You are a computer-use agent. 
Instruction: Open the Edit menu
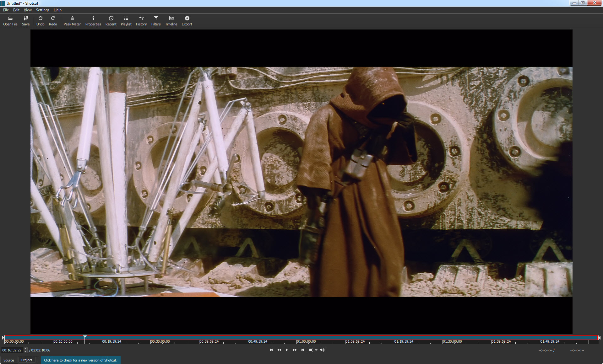pyautogui.click(x=16, y=10)
